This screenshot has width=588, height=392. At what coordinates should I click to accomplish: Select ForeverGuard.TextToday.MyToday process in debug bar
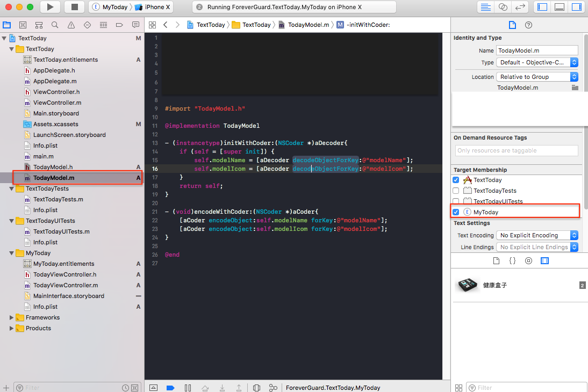click(x=333, y=388)
